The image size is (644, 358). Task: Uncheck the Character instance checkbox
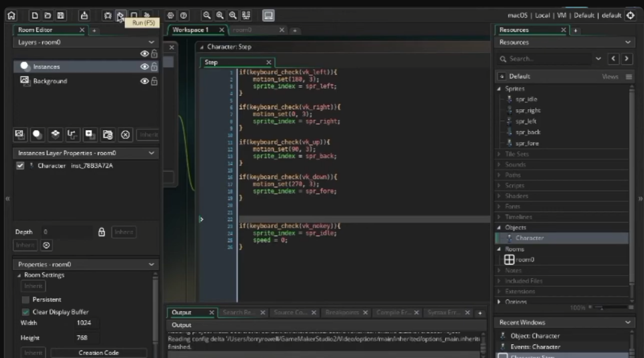pyautogui.click(x=20, y=166)
